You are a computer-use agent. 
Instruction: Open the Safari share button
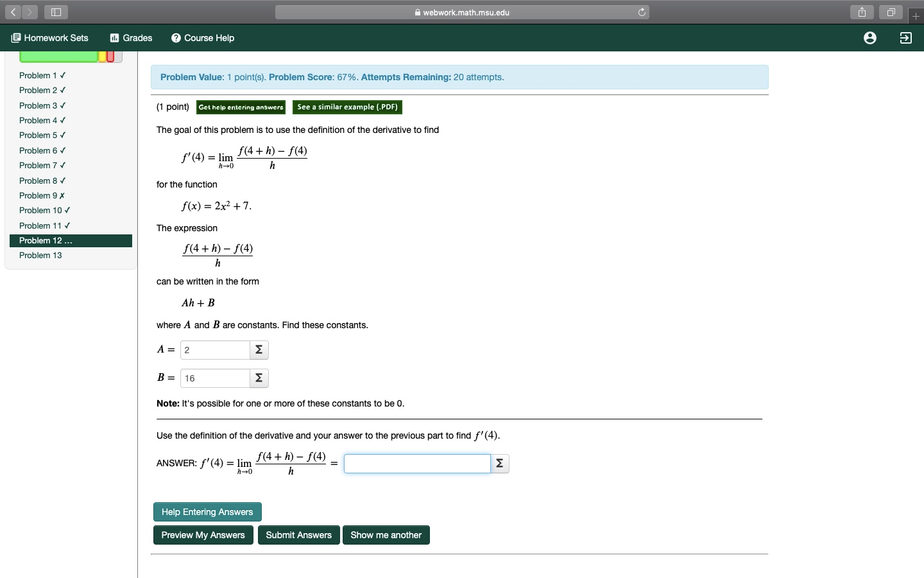tap(862, 12)
